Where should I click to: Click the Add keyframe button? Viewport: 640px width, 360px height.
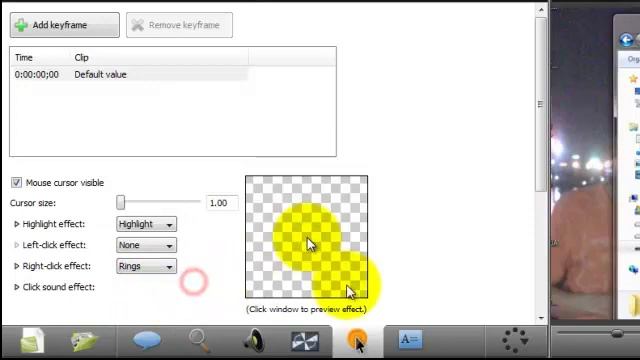(65, 25)
